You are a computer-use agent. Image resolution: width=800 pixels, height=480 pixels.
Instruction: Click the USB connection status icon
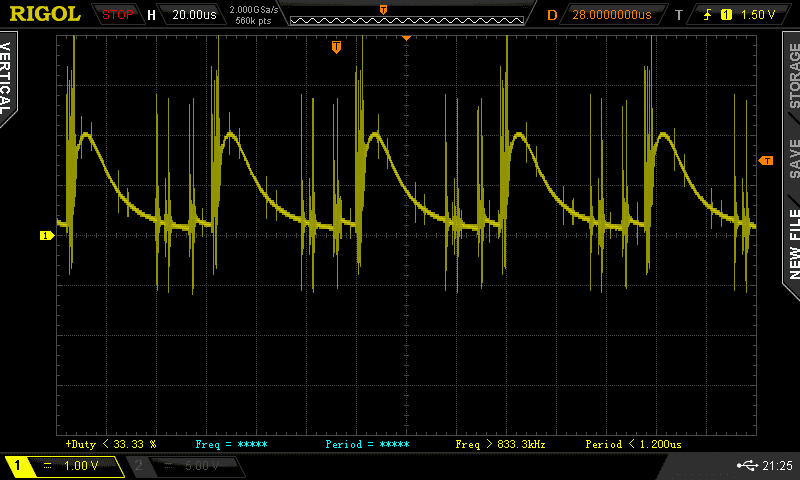coord(750,466)
